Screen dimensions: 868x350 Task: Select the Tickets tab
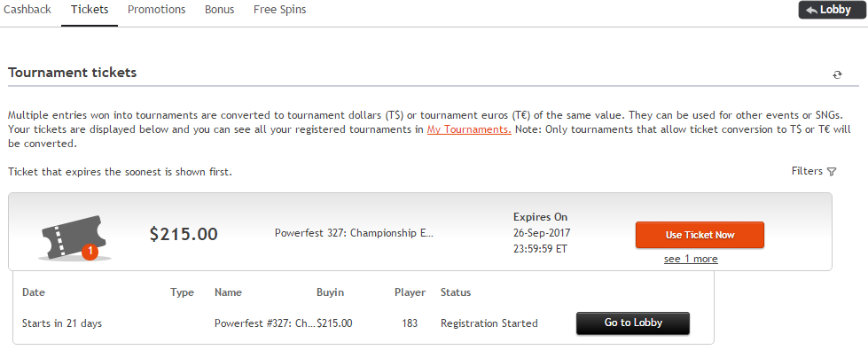click(90, 10)
